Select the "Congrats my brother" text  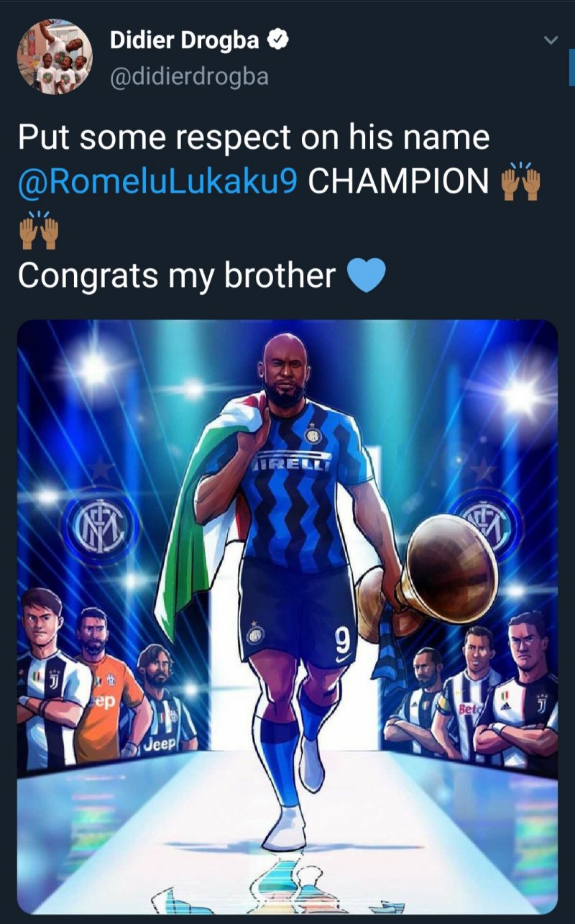click(x=177, y=276)
